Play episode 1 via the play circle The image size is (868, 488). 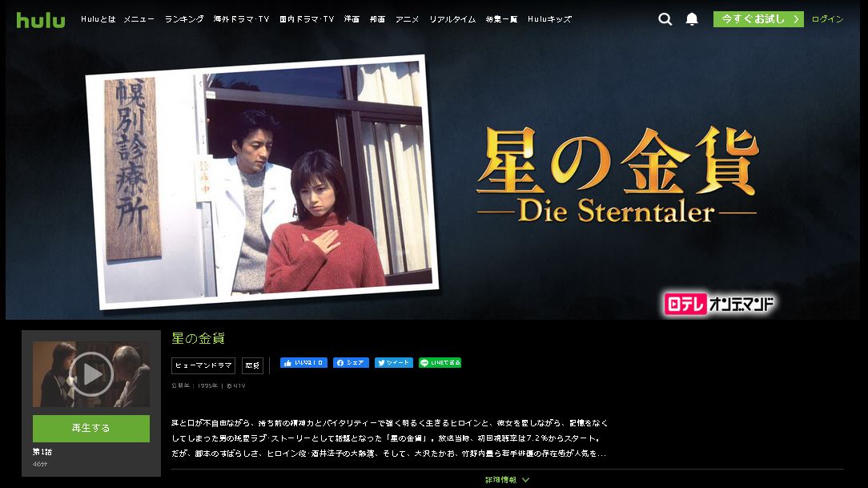91,374
